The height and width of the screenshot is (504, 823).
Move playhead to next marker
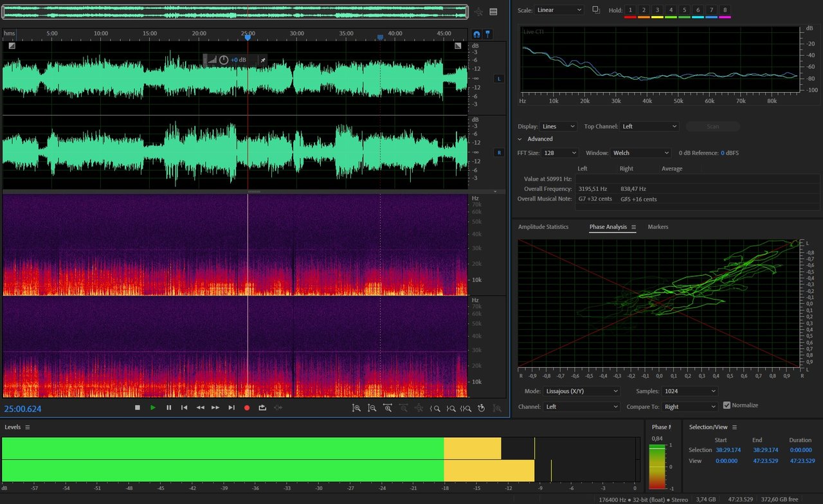(231, 408)
